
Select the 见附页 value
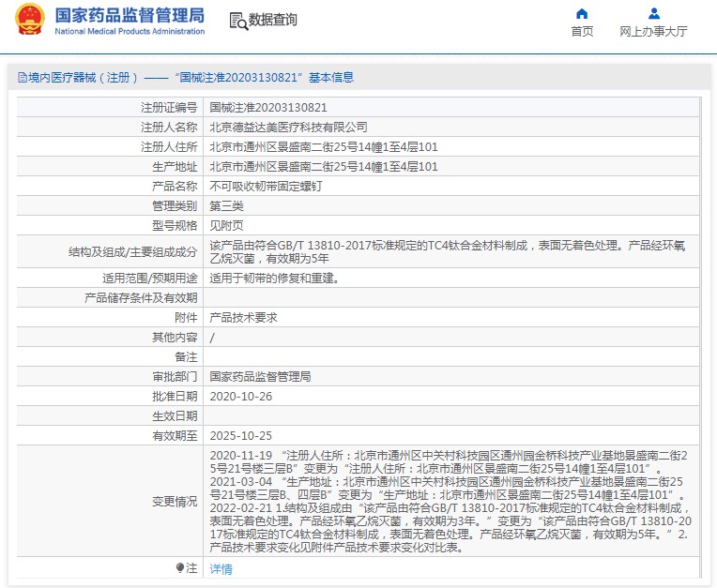(x=226, y=225)
